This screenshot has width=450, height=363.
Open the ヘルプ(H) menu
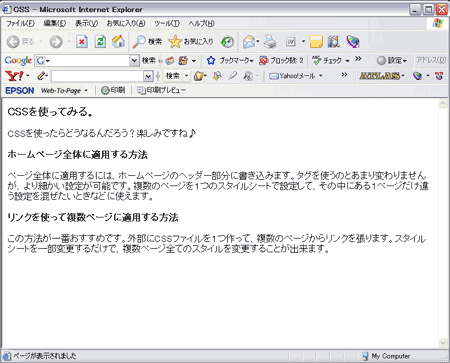click(x=201, y=23)
